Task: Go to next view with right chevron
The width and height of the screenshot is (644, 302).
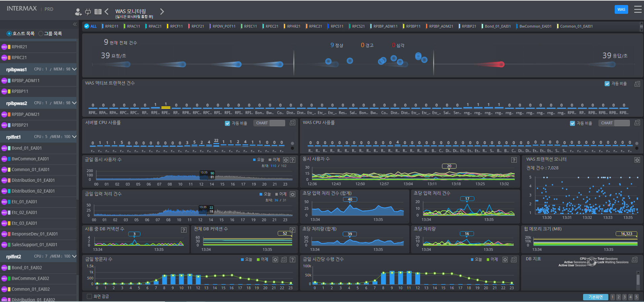Action: pos(162,12)
